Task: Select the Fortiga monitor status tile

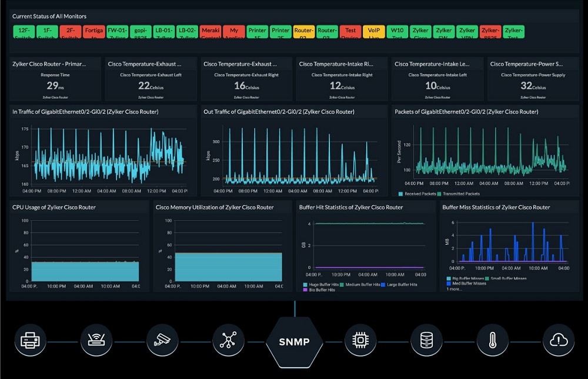Action: [93, 32]
